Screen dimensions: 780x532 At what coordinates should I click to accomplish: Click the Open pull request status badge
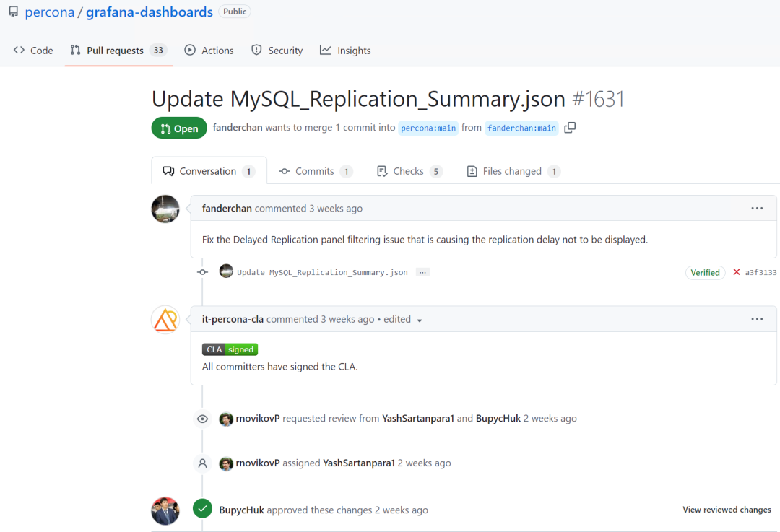click(x=179, y=128)
